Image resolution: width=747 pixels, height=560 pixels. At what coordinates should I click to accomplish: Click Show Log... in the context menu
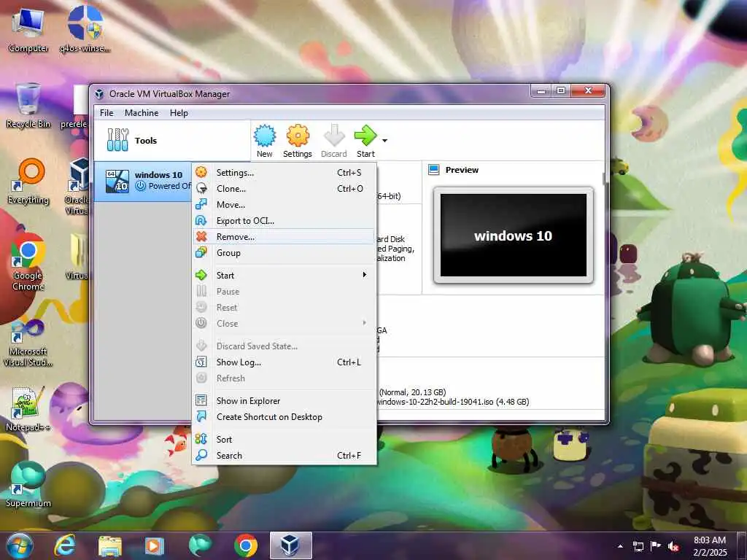point(285,362)
